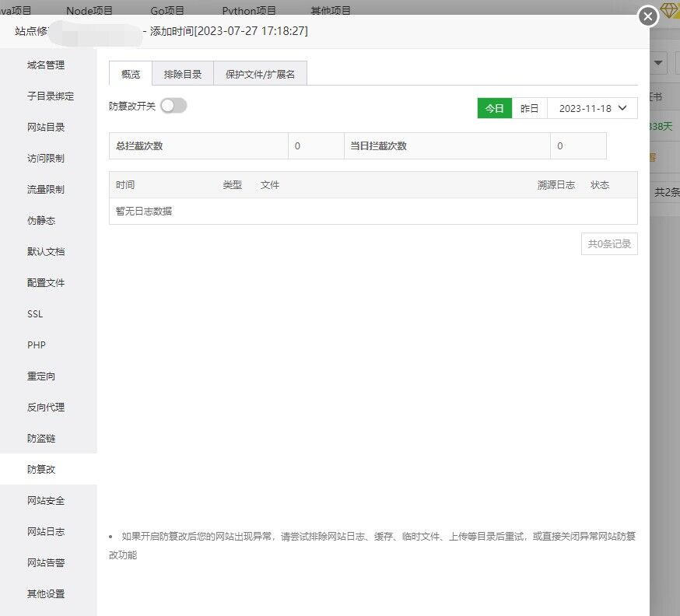Go to 子目录绑定 settings

click(x=51, y=96)
